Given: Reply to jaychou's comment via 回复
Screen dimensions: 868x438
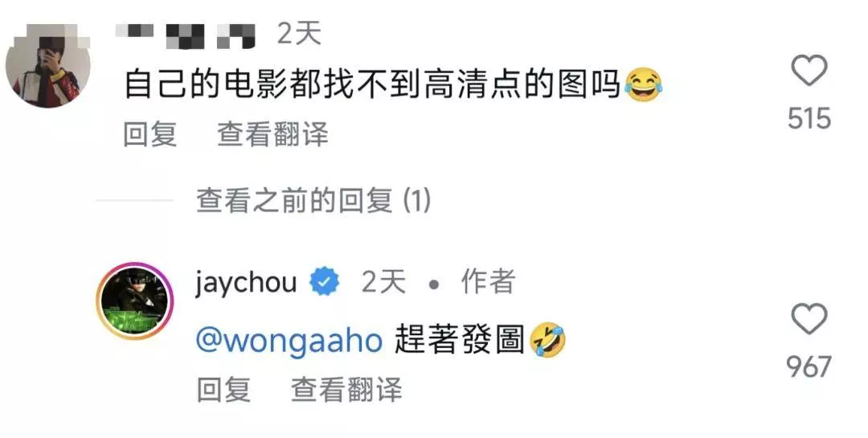Looking at the screenshot, I should pos(223,389).
